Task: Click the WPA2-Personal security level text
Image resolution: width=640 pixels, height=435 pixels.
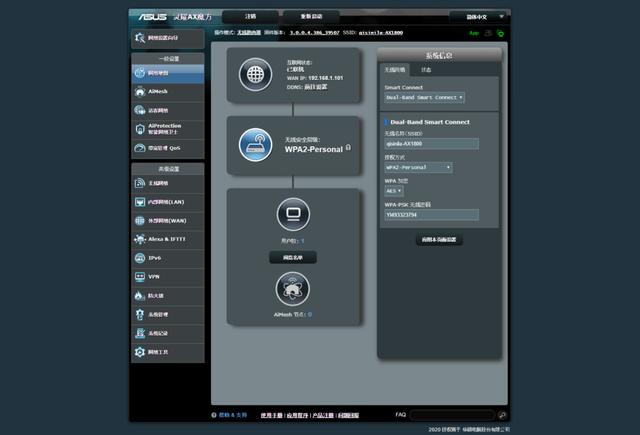Action: 314,149
